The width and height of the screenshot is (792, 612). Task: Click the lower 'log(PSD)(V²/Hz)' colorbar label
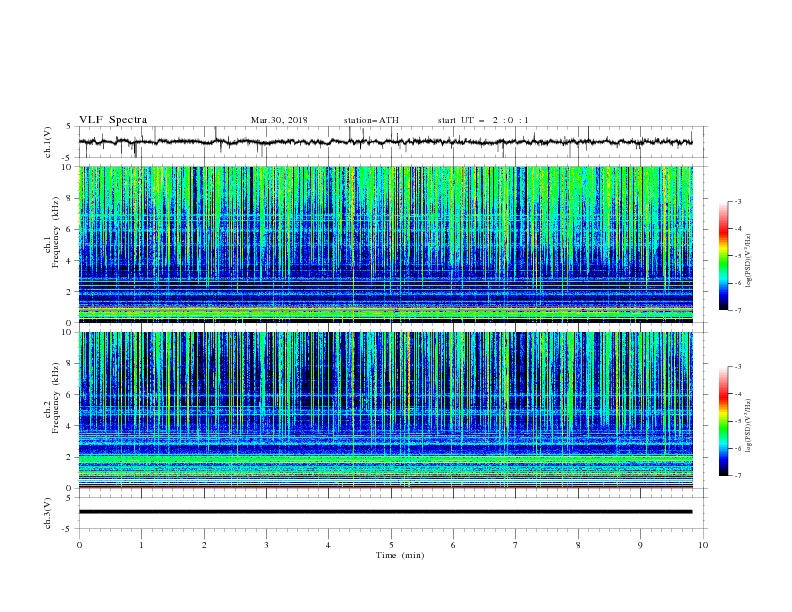tap(749, 426)
